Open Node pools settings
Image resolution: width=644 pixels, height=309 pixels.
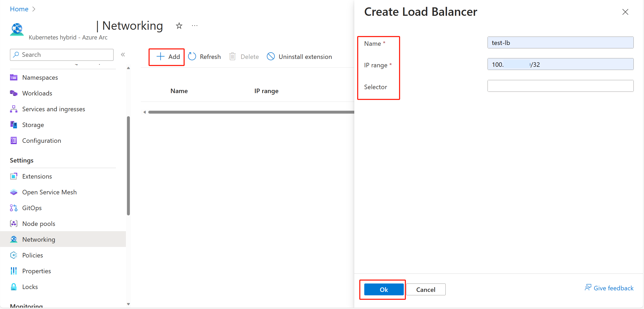[x=39, y=224]
